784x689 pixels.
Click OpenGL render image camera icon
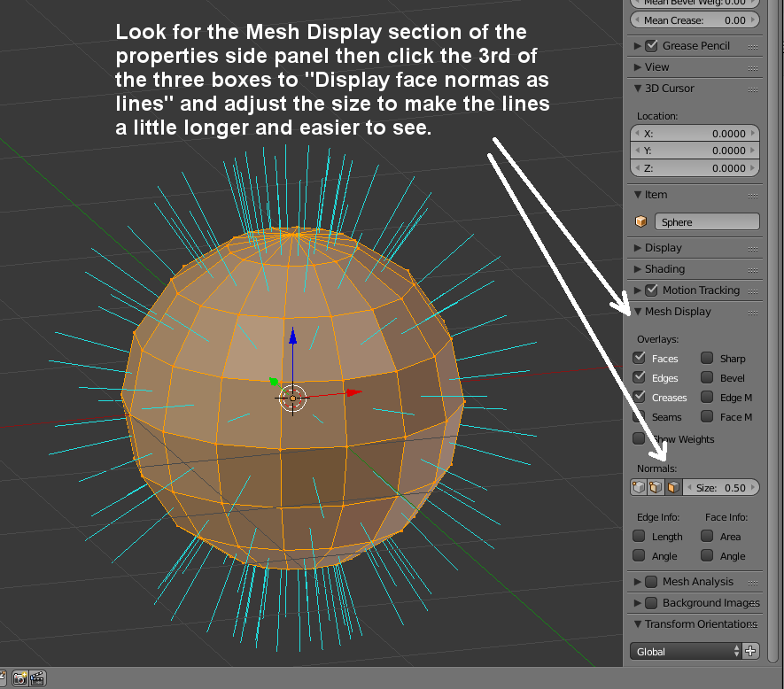coord(20,678)
